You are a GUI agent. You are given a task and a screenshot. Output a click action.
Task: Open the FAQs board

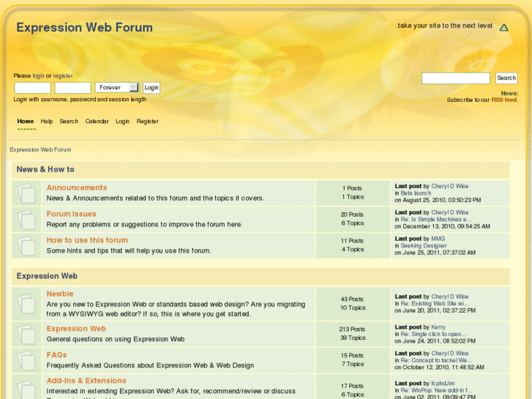point(56,355)
